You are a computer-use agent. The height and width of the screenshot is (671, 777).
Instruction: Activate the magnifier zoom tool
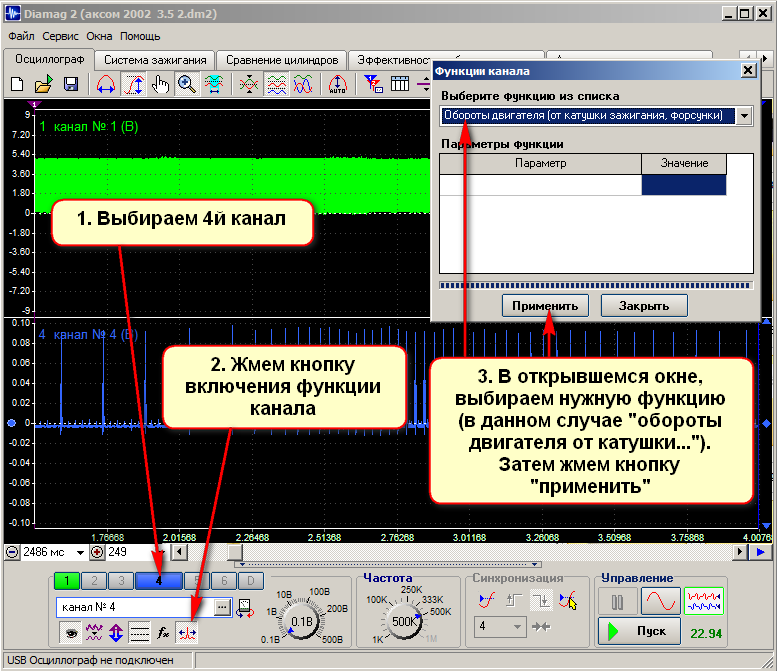186,84
